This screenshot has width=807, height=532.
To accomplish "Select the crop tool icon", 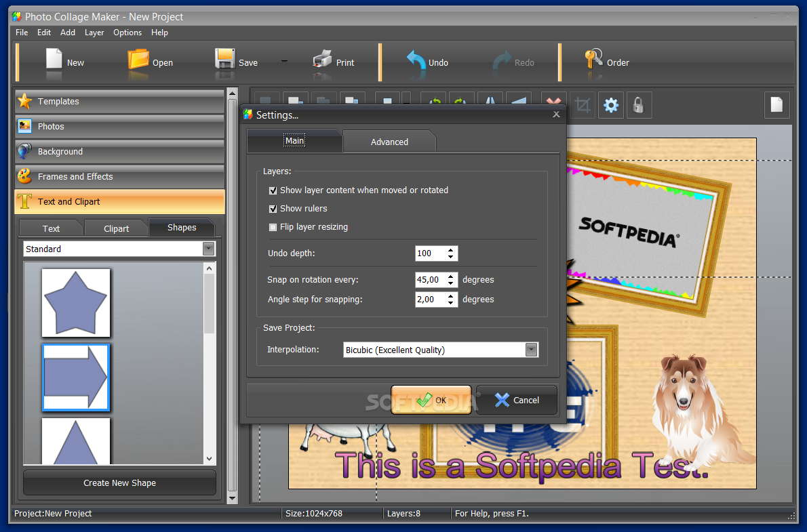I will (583, 106).
